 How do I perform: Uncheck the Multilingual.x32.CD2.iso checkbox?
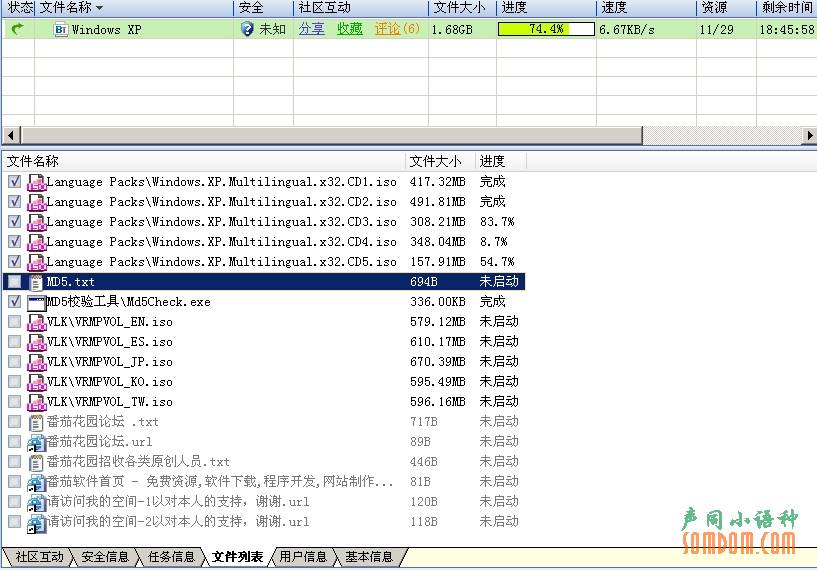tap(15, 201)
